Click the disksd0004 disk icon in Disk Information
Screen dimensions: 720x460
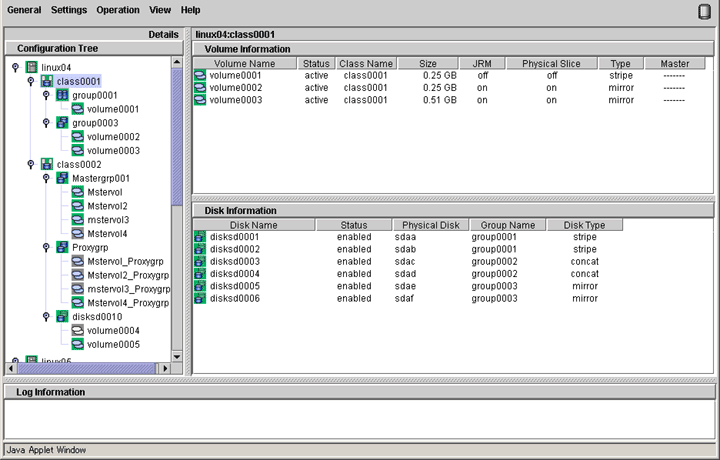tap(200, 274)
